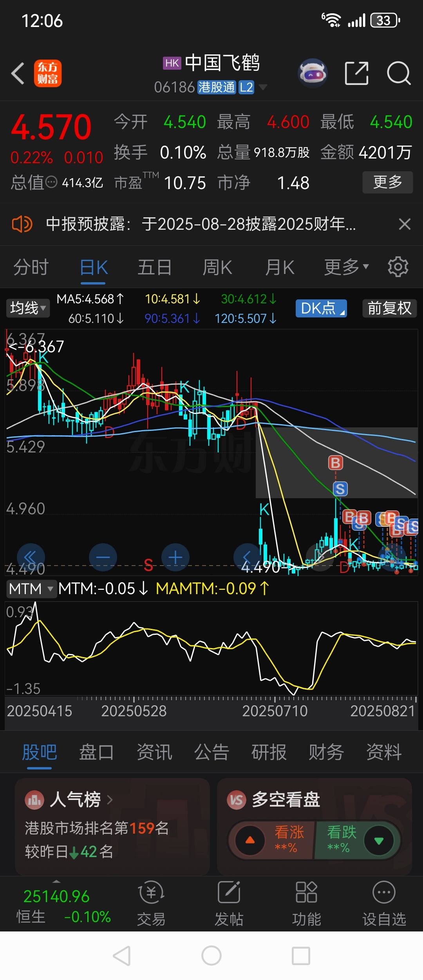Tap 港股市场排名第159名 text
This screenshot has width=423, height=980.
click(97, 828)
